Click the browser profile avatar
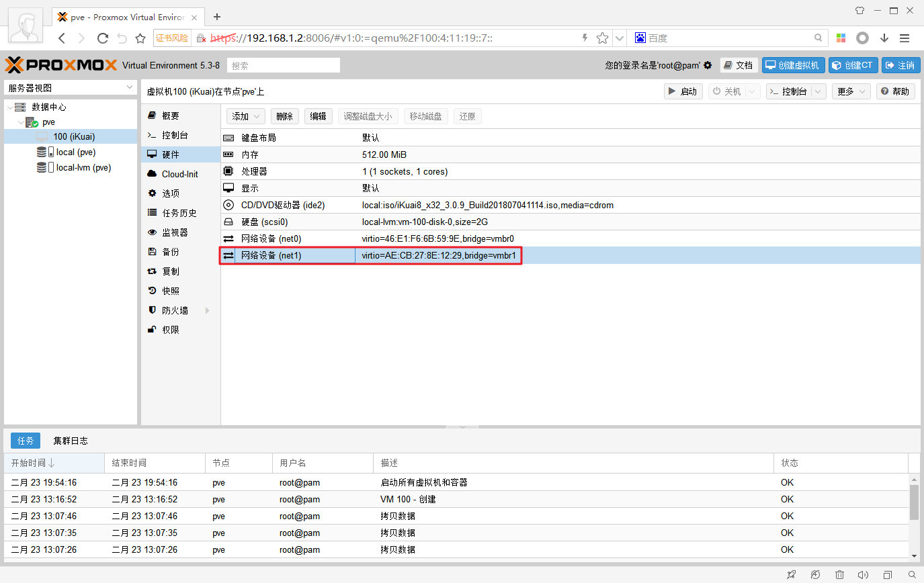Viewport: 924px width, 583px height. [26, 26]
